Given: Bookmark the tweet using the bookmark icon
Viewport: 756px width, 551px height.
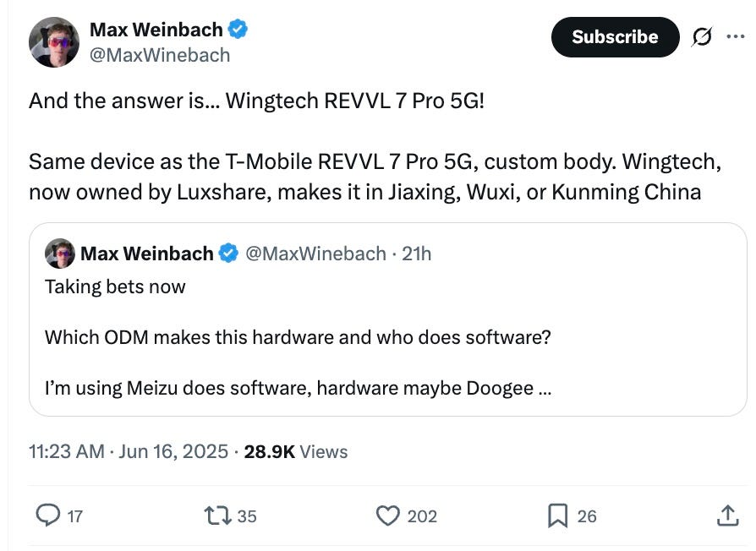Looking at the screenshot, I should (556, 516).
